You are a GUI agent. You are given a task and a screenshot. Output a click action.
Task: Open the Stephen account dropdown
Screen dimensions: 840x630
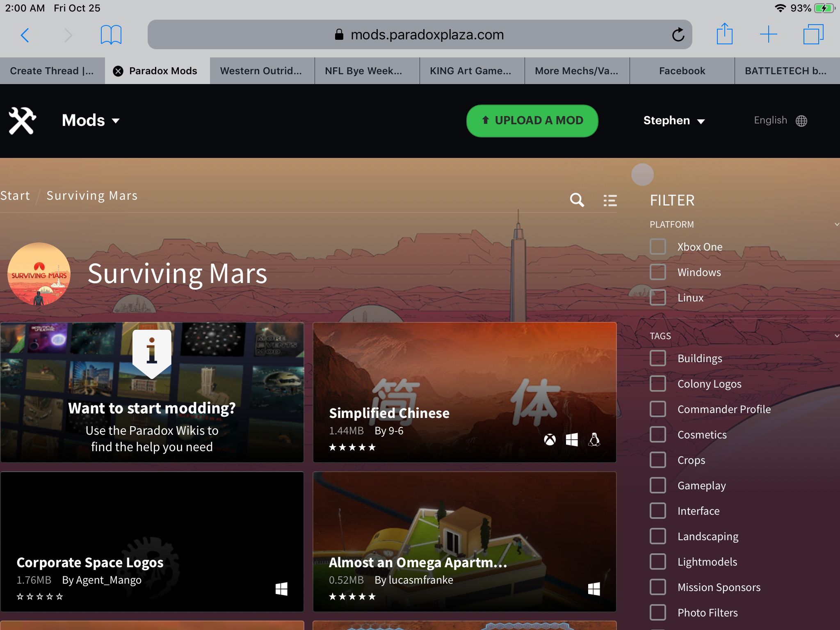pos(674,121)
